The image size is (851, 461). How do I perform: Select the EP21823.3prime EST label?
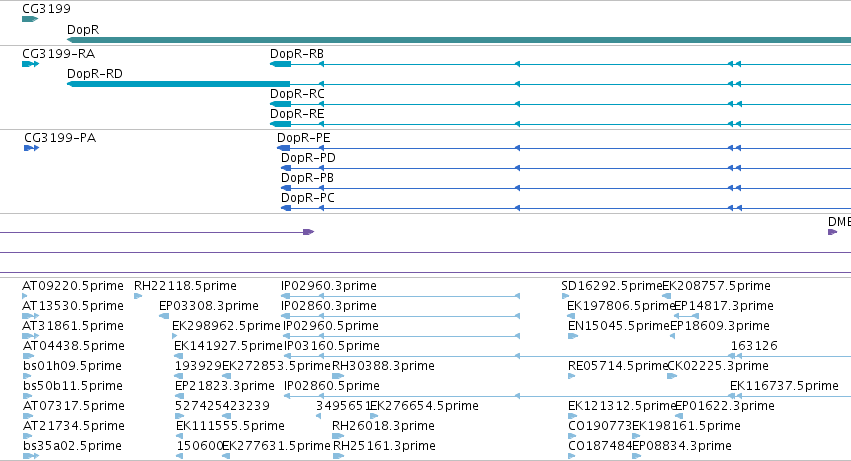(x=224, y=387)
